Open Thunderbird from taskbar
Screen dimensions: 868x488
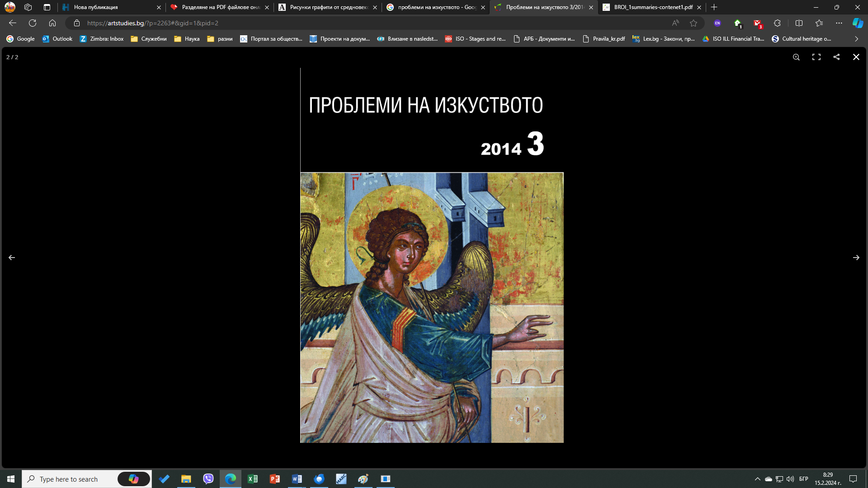click(319, 479)
